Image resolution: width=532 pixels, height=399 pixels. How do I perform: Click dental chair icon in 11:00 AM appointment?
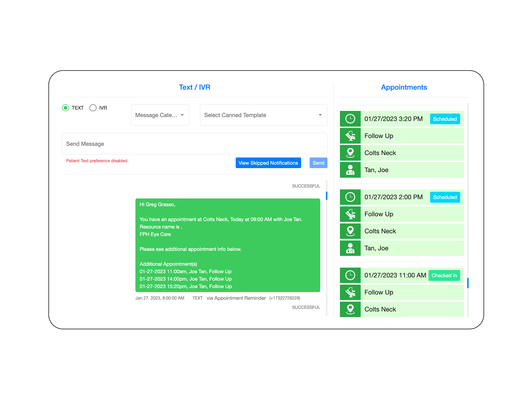350,292
